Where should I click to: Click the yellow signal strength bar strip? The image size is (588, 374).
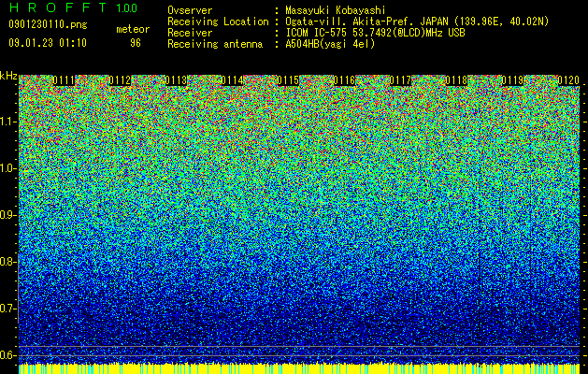tap(299, 368)
